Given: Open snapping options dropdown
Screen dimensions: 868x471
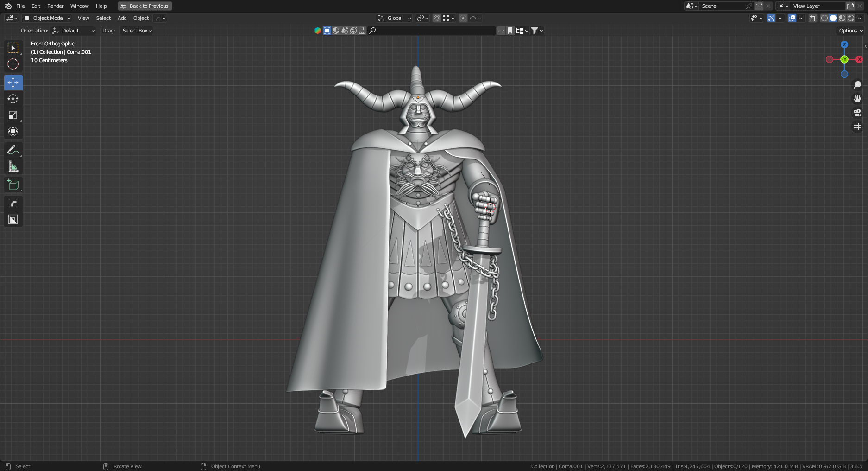Looking at the screenshot, I should tap(449, 18).
